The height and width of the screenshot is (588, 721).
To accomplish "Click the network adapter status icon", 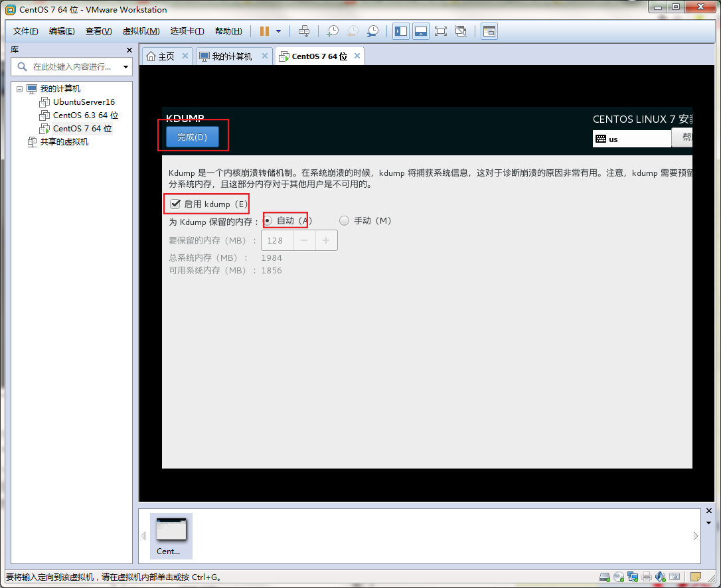I will tap(633, 577).
